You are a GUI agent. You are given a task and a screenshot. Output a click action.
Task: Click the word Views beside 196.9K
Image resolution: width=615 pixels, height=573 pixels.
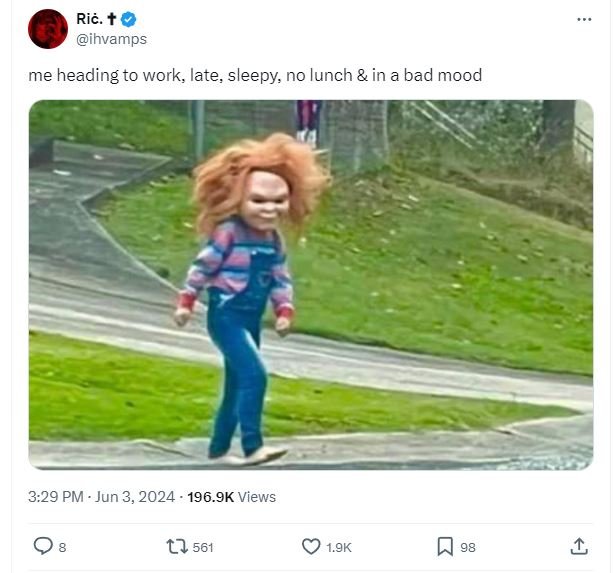257,497
